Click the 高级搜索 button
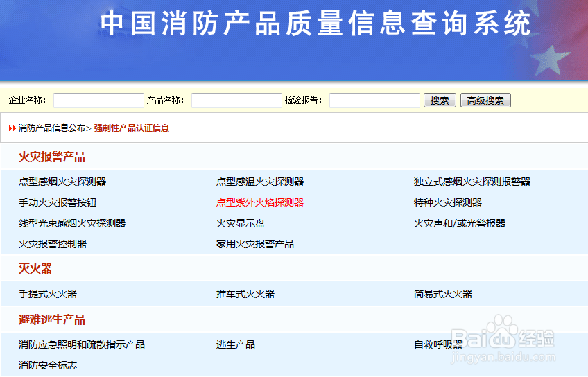The height and width of the screenshot is (377, 588). (485, 100)
